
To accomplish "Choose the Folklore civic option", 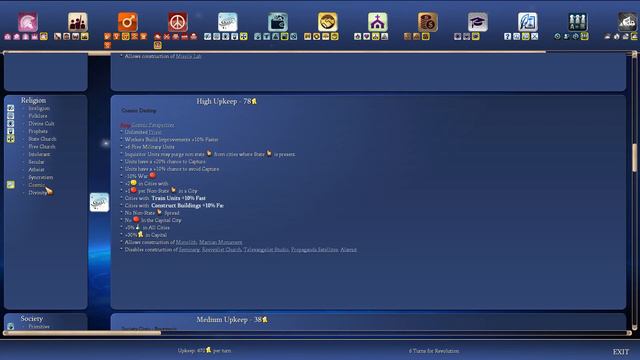I will point(38,116).
